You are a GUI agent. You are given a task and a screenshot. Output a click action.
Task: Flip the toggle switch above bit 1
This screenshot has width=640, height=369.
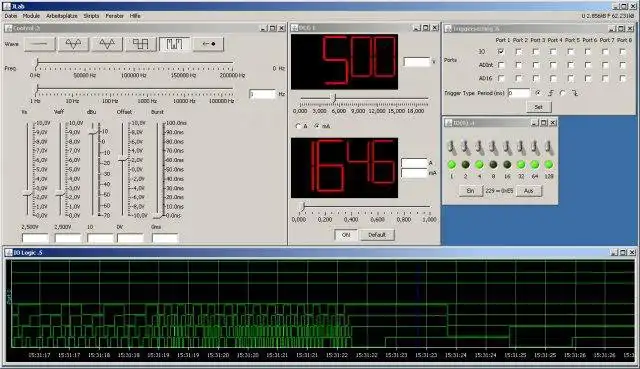(451, 147)
